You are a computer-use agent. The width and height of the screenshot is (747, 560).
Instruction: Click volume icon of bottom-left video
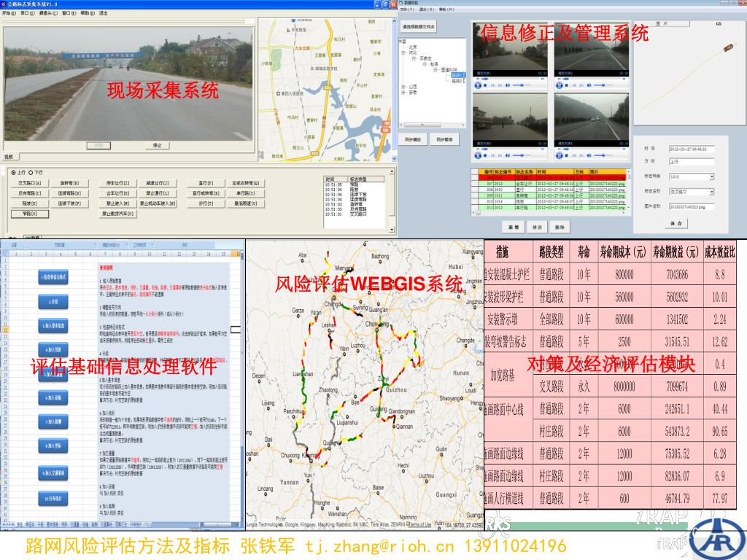[508, 155]
